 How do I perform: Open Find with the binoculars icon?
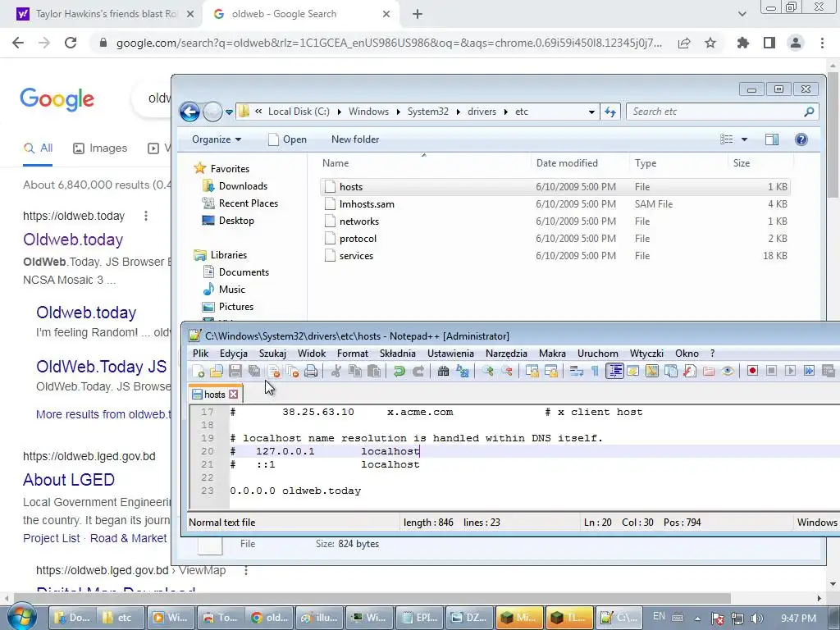coord(443,371)
